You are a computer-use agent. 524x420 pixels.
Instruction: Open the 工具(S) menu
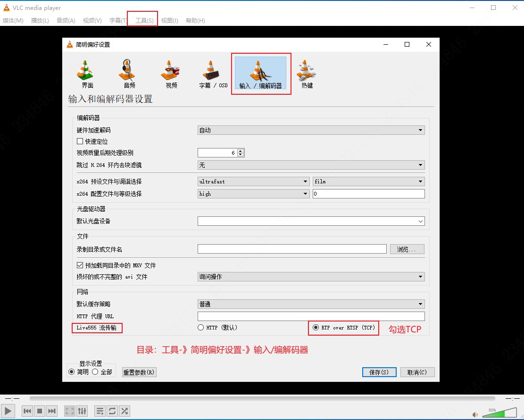tap(144, 20)
